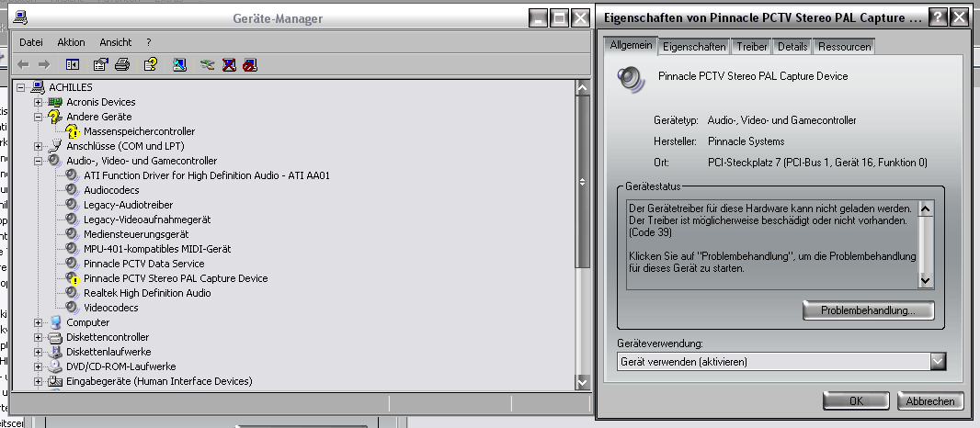The width and height of the screenshot is (980, 428).
Task: Click the Gerätestatus text scroll down arrow
Action: [926, 282]
